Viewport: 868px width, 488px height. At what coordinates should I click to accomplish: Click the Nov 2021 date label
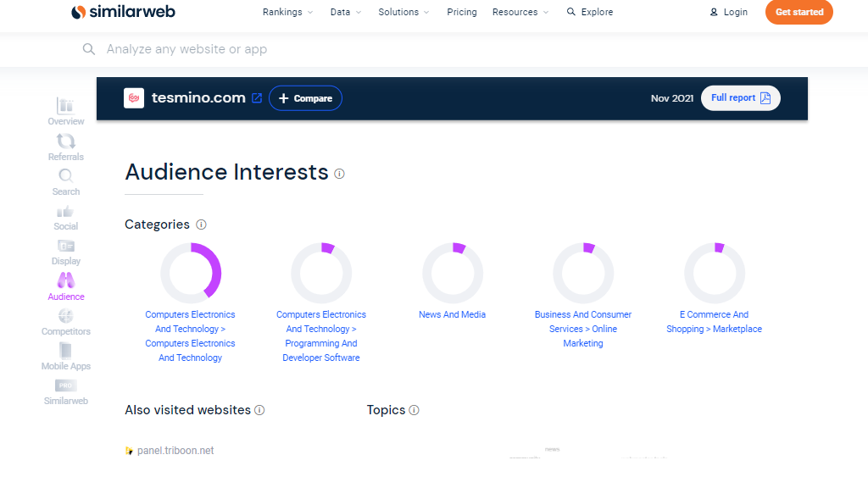(672, 98)
